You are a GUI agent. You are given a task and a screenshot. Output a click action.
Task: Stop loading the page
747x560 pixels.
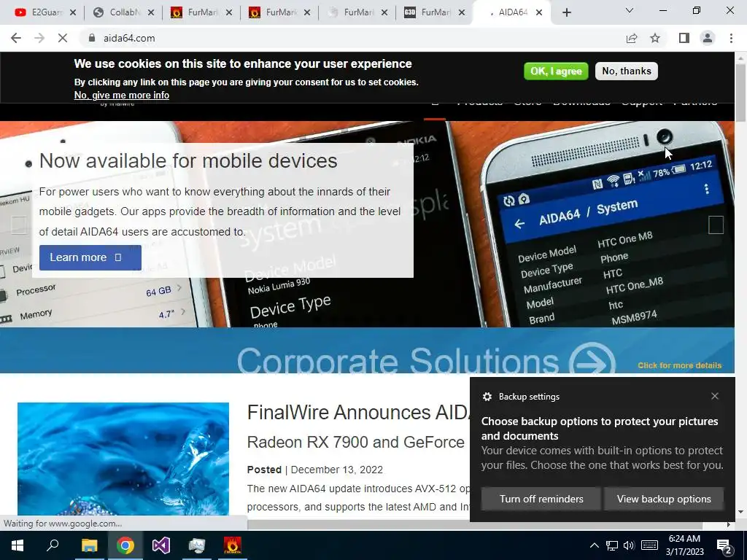pyautogui.click(x=63, y=38)
